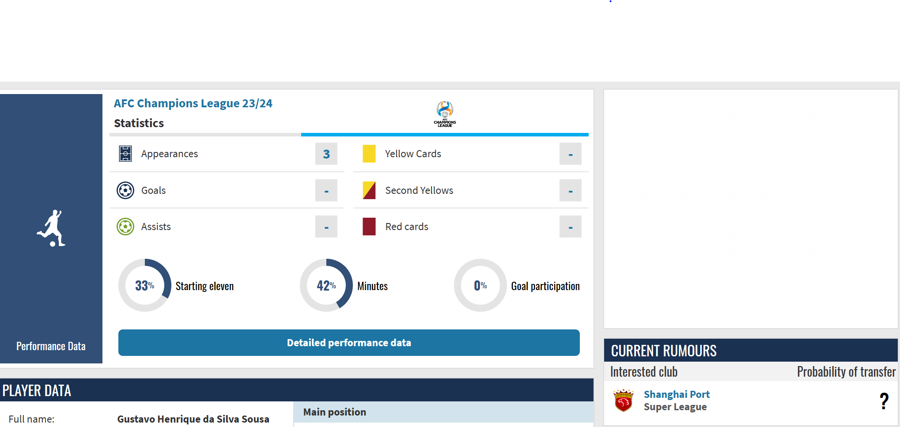Click the Minutes 42% progress ring
Screen dimensions: 900x427
click(326, 285)
